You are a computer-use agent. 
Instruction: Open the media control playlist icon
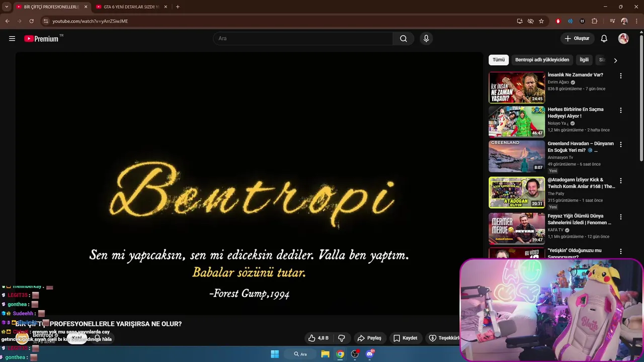tap(612, 21)
